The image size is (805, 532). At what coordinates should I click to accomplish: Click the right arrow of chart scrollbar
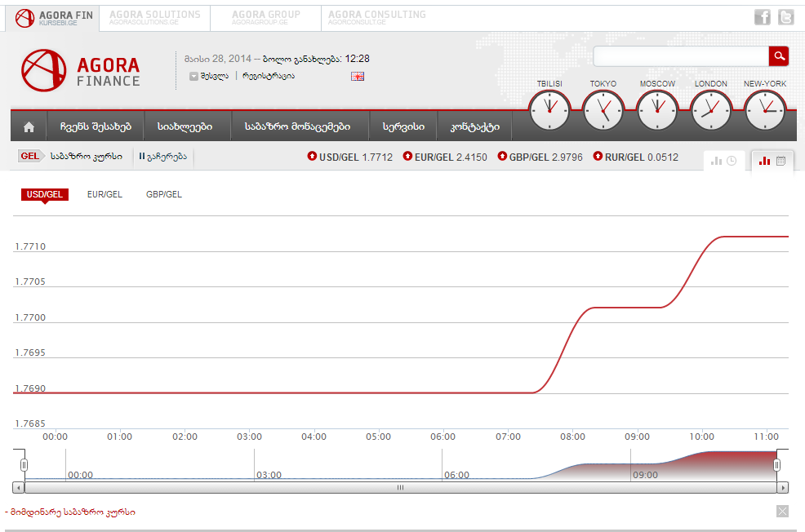click(x=782, y=488)
